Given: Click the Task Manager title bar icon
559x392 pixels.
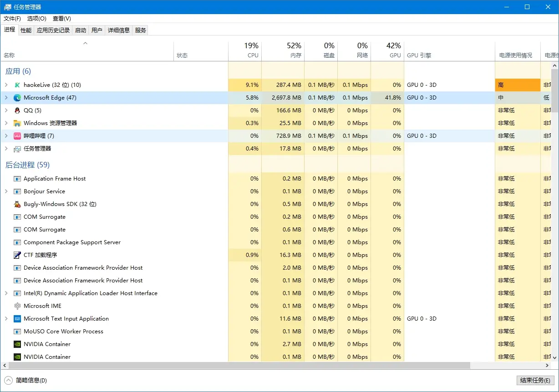Looking at the screenshot, I should tap(8, 7).
